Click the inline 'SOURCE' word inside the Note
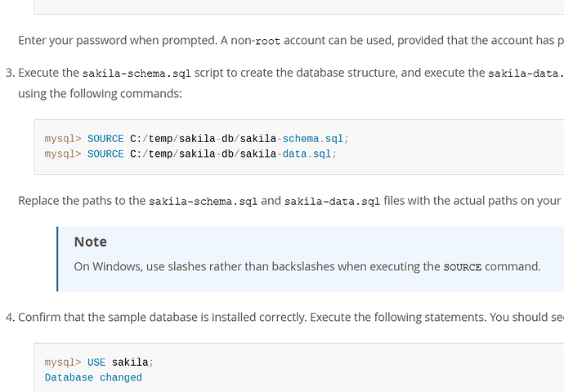Screen dimensions: 564x392 462,267
